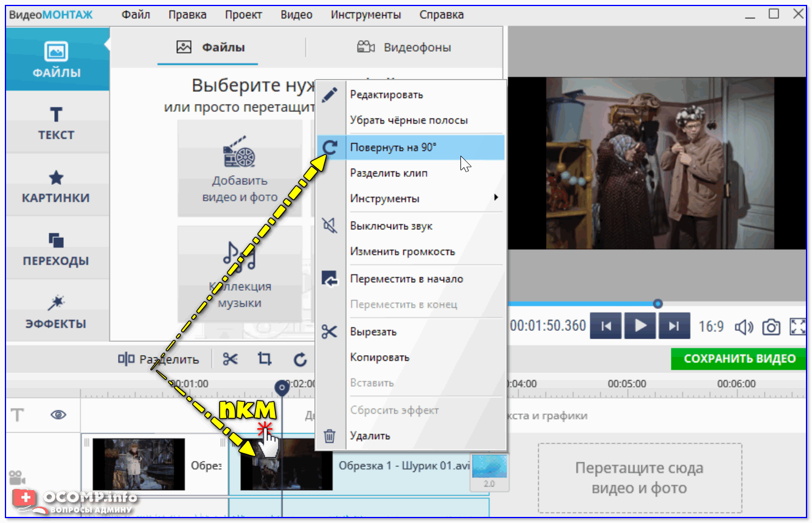
Task: Switch to the Файлы tab
Action: click(x=210, y=47)
